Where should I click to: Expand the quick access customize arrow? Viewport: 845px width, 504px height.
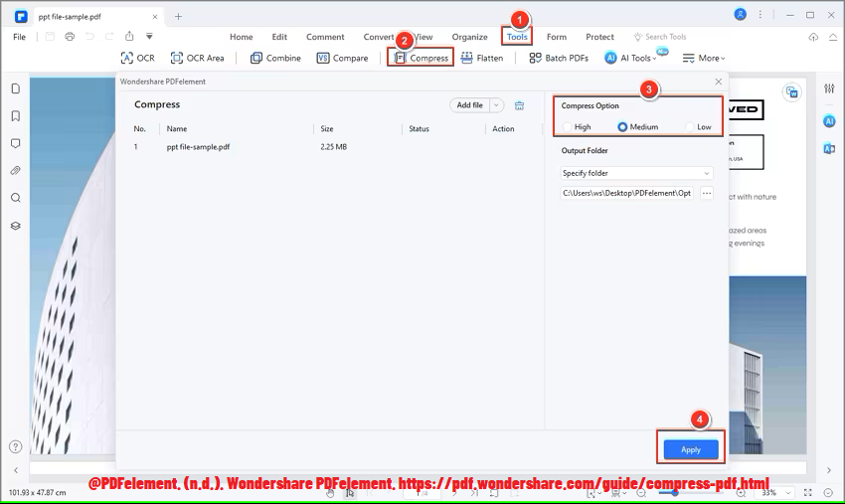point(149,36)
